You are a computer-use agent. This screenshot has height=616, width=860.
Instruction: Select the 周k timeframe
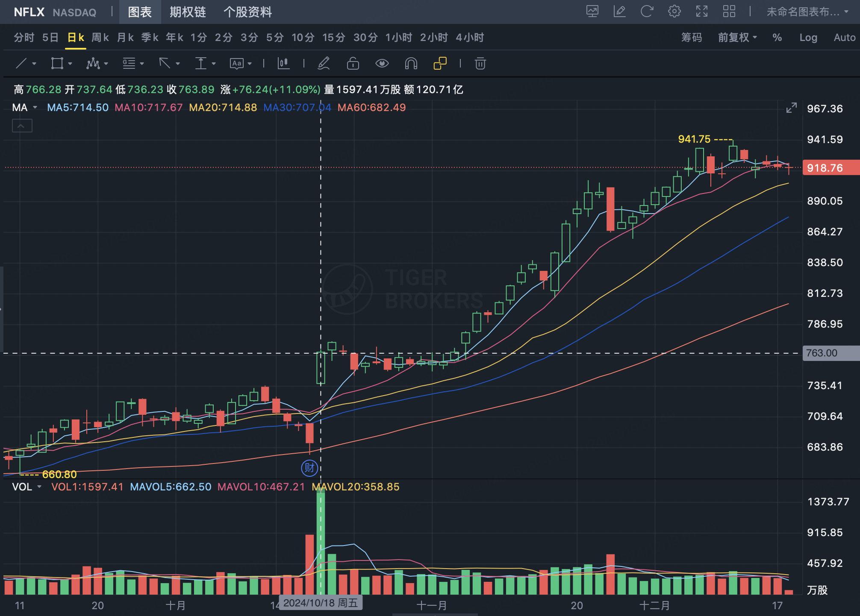click(x=100, y=38)
